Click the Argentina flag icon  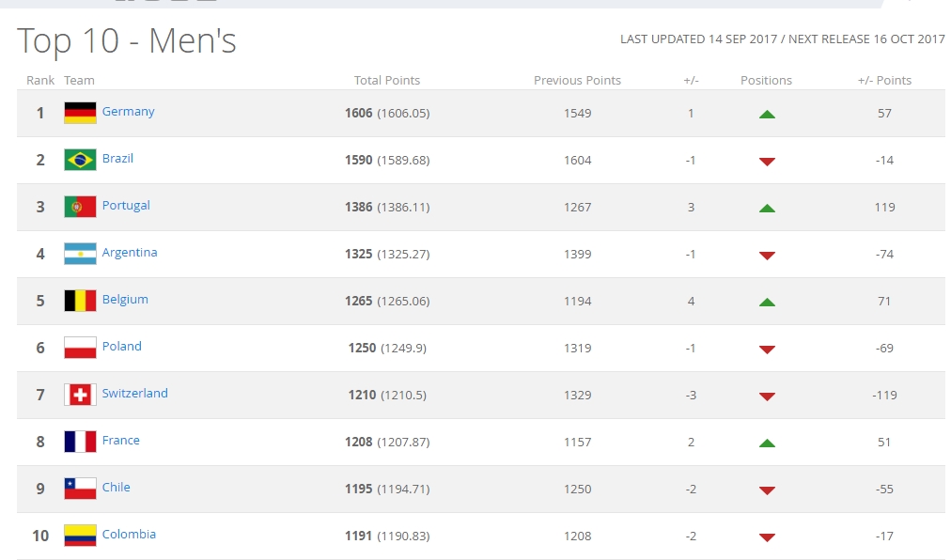tap(80, 254)
